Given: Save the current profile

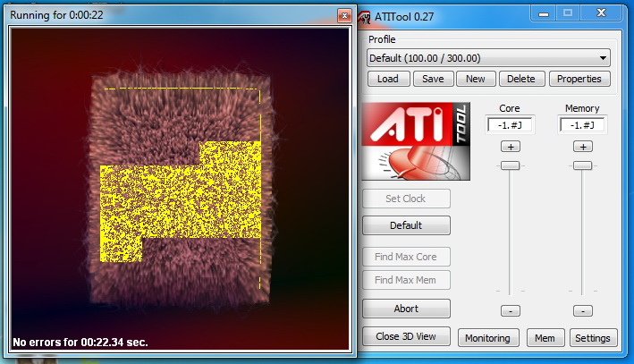Looking at the screenshot, I should [433, 79].
